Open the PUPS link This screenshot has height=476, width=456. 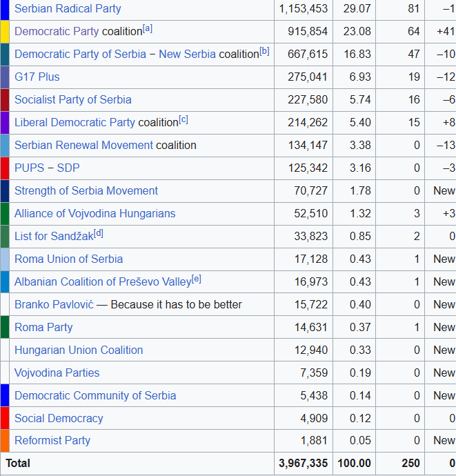28,168
